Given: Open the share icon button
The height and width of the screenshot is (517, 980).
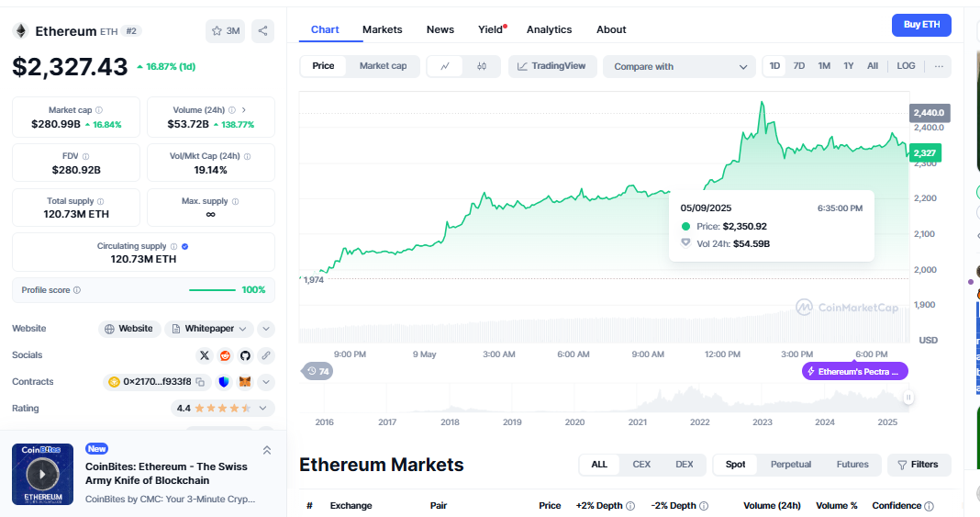Looking at the screenshot, I should coord(263,30).
